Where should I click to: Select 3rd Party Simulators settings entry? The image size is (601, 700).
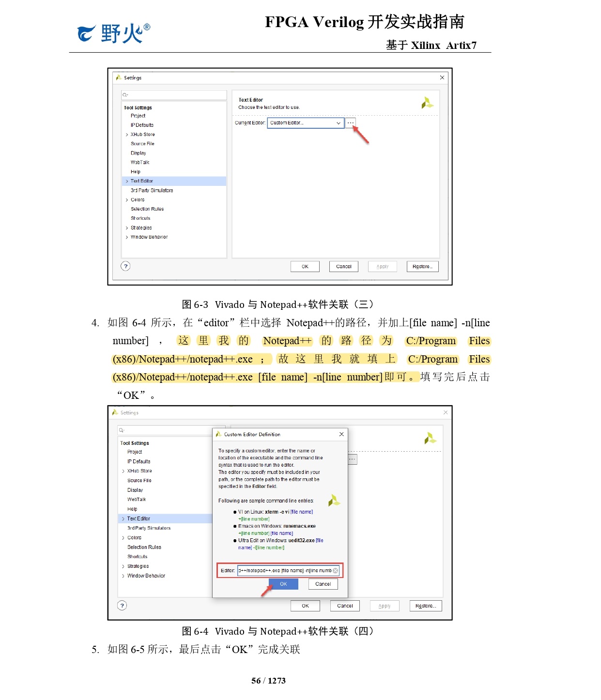tap(152, 190)
